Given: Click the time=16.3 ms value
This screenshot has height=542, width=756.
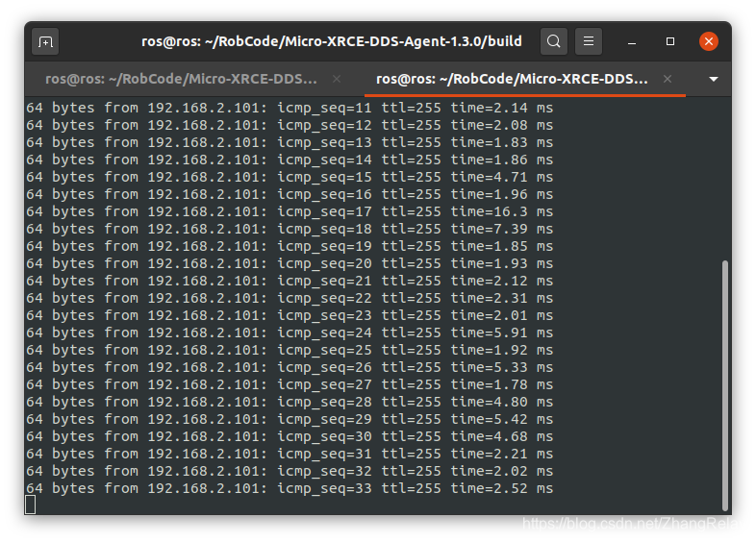Looking at the screenshot, I should coord(502,212).
